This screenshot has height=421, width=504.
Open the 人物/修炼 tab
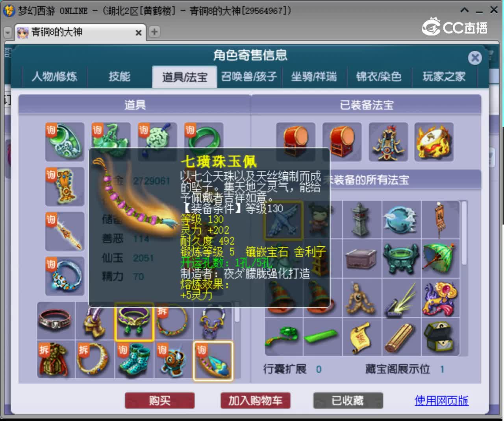54,77
